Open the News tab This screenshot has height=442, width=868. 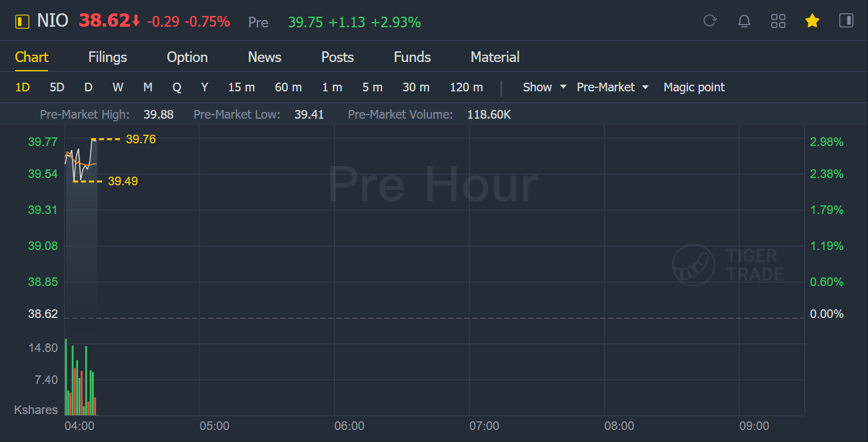265,57
